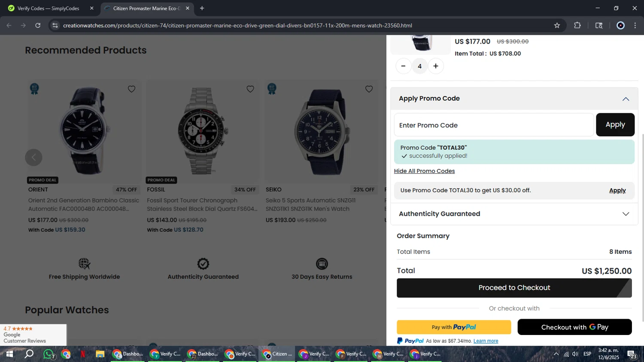Add Seiko 5 Sports to wishlist heart
Screen dimensions: 644x362
[x=369, y=89]
